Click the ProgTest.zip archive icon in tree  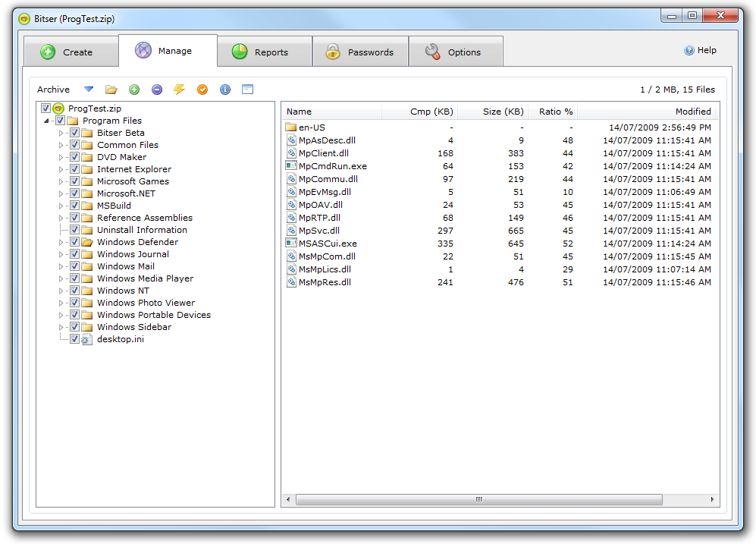(x=58, y=108)
